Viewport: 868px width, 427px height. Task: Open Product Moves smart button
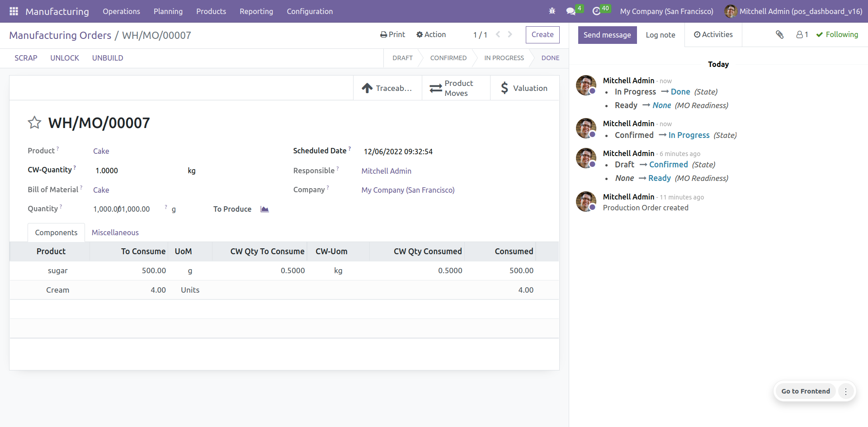pyautogui.click(x=456, y=88)
